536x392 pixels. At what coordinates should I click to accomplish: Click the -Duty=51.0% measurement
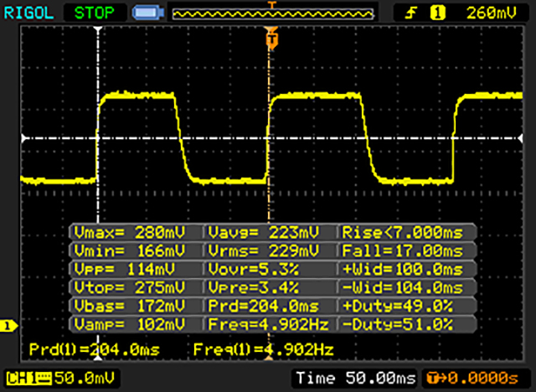coord(398,324)
